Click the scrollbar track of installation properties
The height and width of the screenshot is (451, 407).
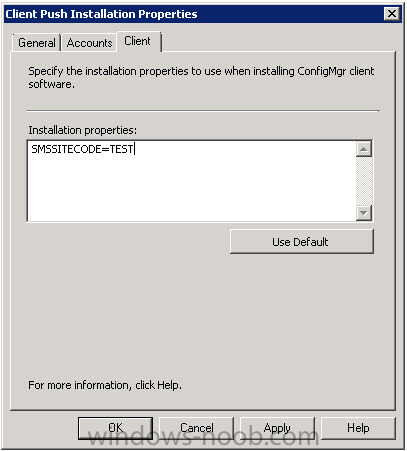click(364, 181)
